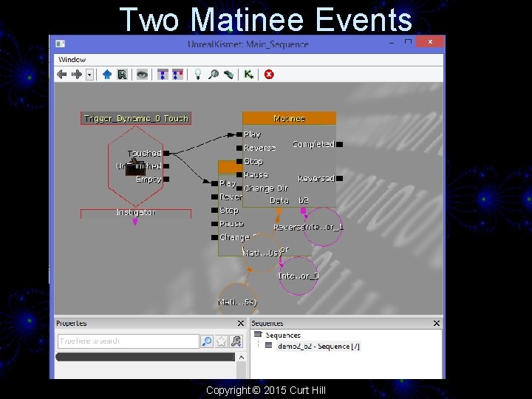Click the Properties scrollbar up arrow
532x399 pixels.
242,358
